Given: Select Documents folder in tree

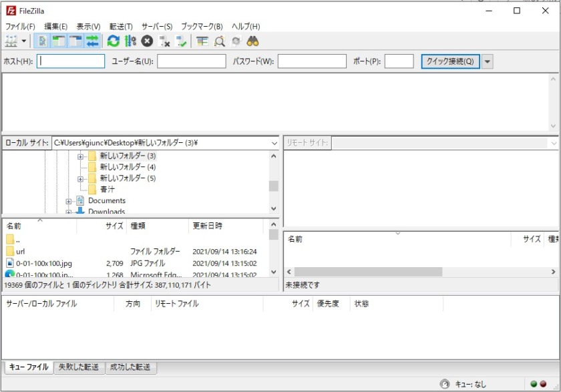Looking at the screenshot, I should click(107, 200).
